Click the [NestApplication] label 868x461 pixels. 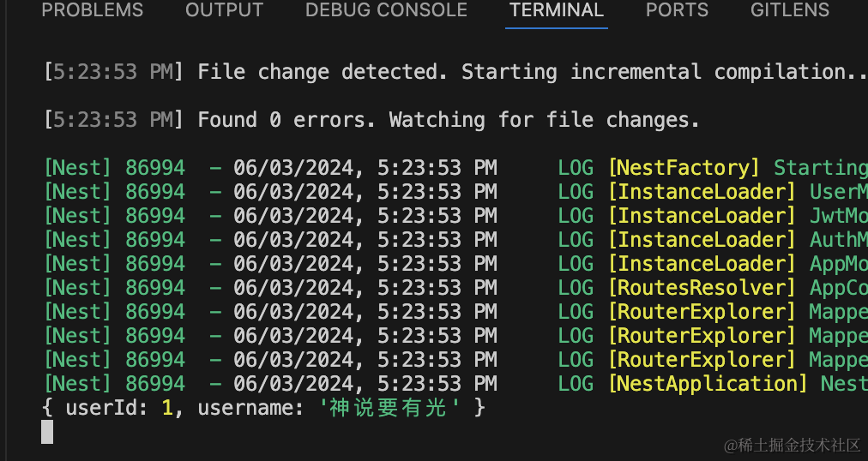point(708,384)
